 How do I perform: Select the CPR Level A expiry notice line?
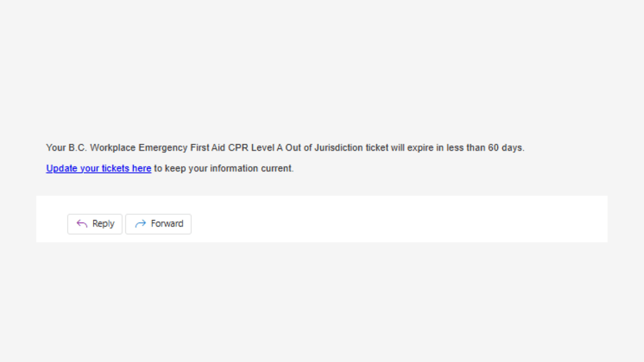point(285,148)
